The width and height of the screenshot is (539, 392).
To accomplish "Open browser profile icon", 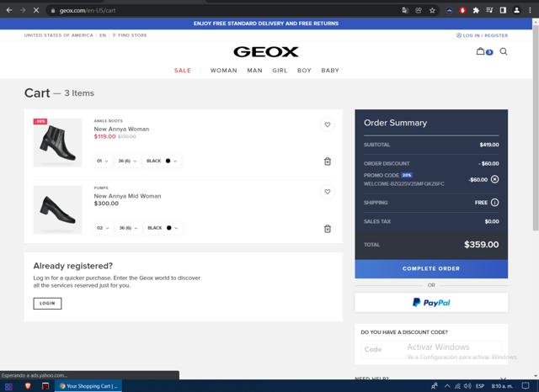I will click(516, 10).
